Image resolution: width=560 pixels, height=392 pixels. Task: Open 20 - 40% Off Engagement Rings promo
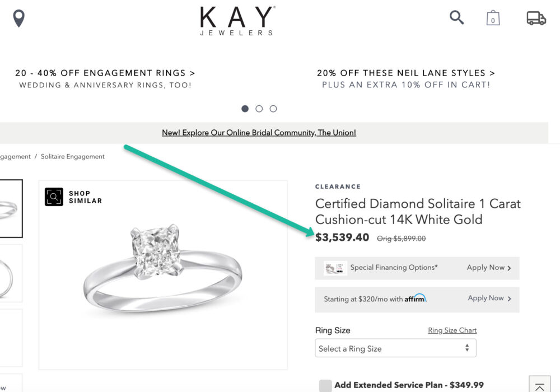coord(105,73)
